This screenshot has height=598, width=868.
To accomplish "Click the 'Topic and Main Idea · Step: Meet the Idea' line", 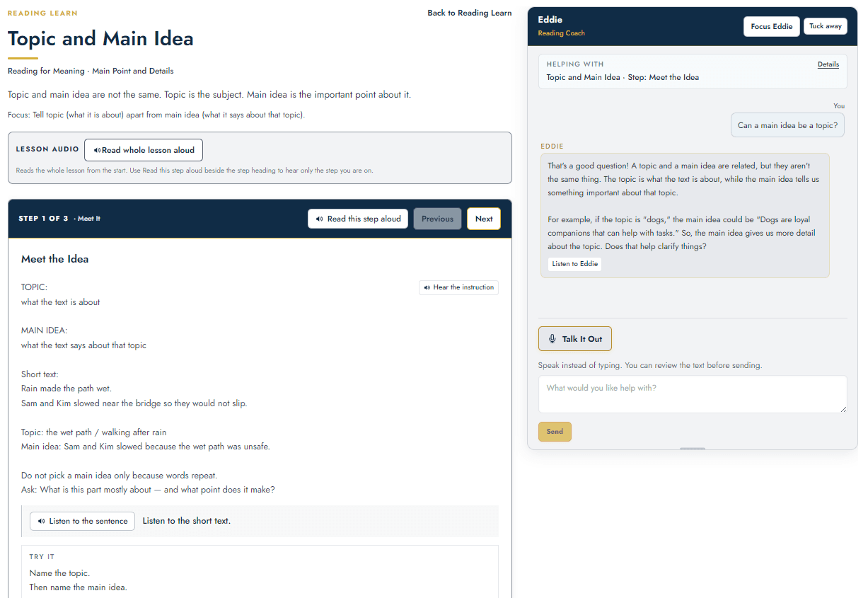I will click(x=623, y=77).
